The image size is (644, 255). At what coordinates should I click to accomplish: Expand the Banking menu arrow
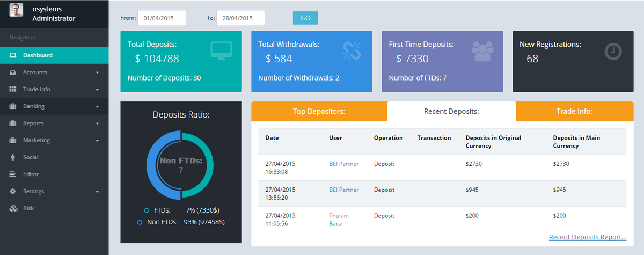coord(97,106)
